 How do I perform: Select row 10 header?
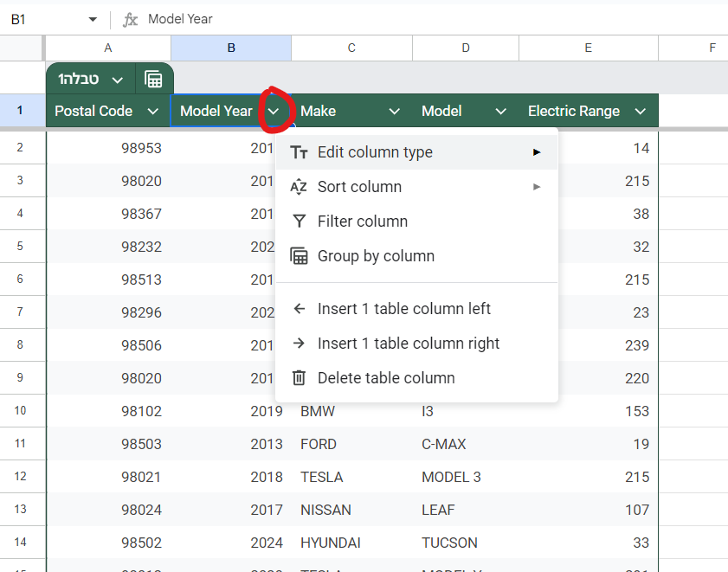20,411
